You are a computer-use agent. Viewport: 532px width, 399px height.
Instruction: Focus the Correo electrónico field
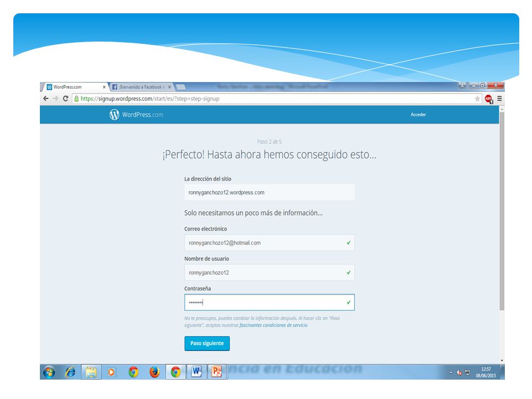(x=269, y=243)
